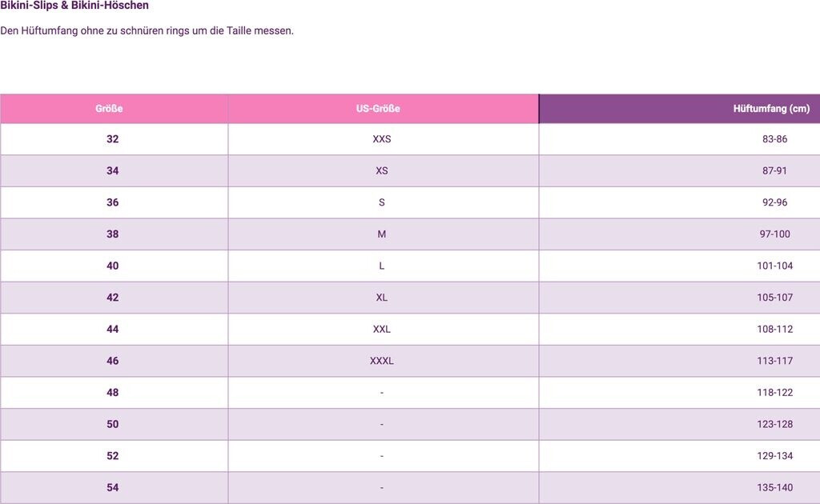The image size is (820, 504).
Task: Click the 129-134 hip measurement value
Action: pyautogui.click(x=774, y=456)
